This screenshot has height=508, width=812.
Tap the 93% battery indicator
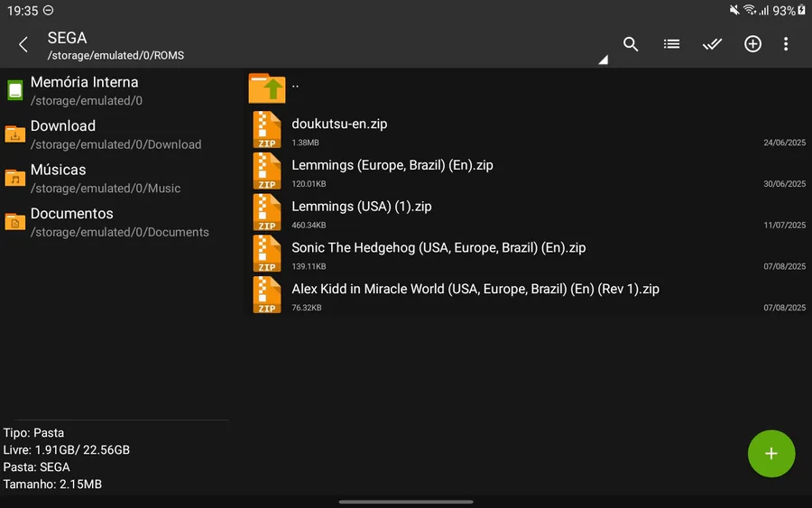(789, 10)
